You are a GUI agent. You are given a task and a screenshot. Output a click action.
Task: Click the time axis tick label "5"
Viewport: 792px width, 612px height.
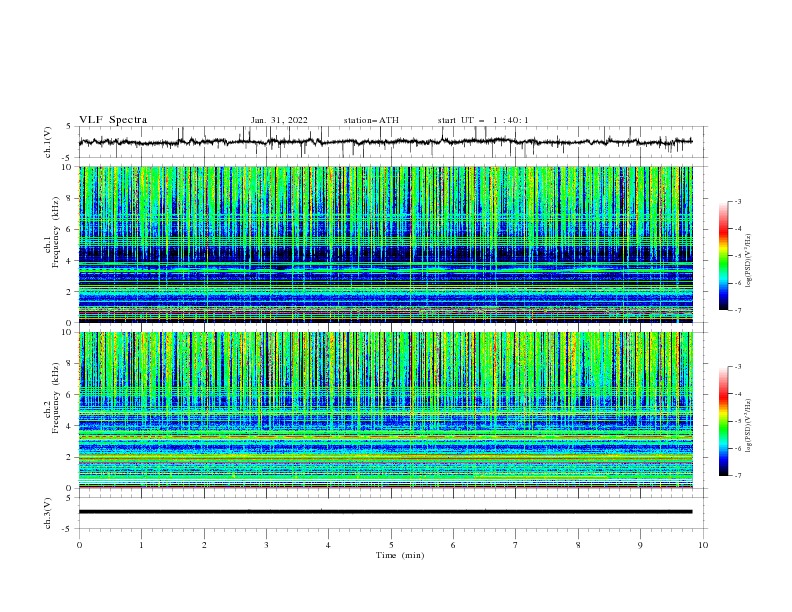click(391, 545)
